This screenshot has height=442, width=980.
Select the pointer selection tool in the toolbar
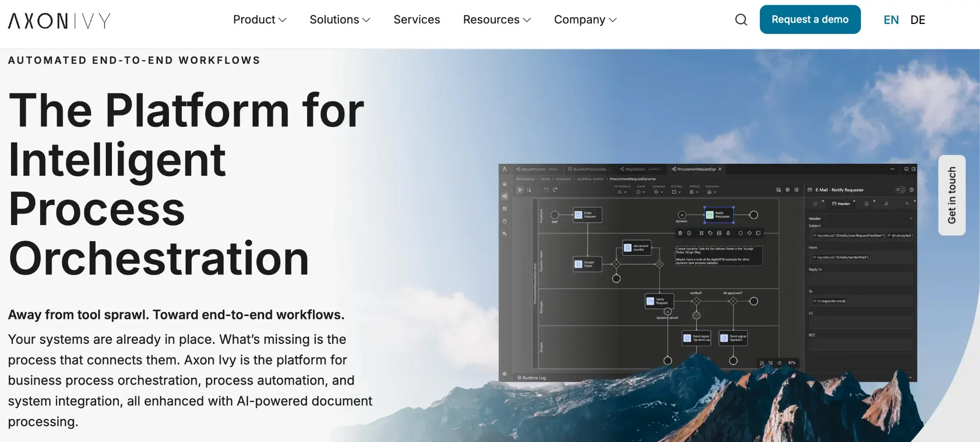[520, 190]
